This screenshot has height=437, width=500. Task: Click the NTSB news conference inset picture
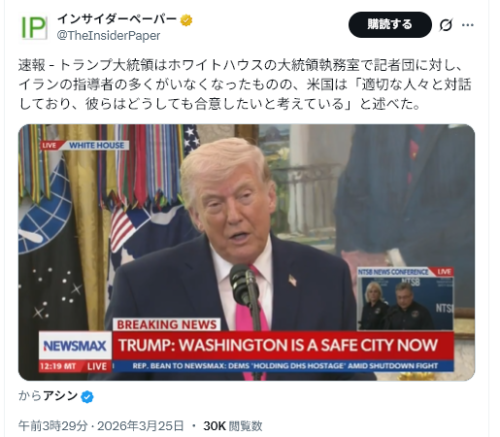tap(405, 299)
